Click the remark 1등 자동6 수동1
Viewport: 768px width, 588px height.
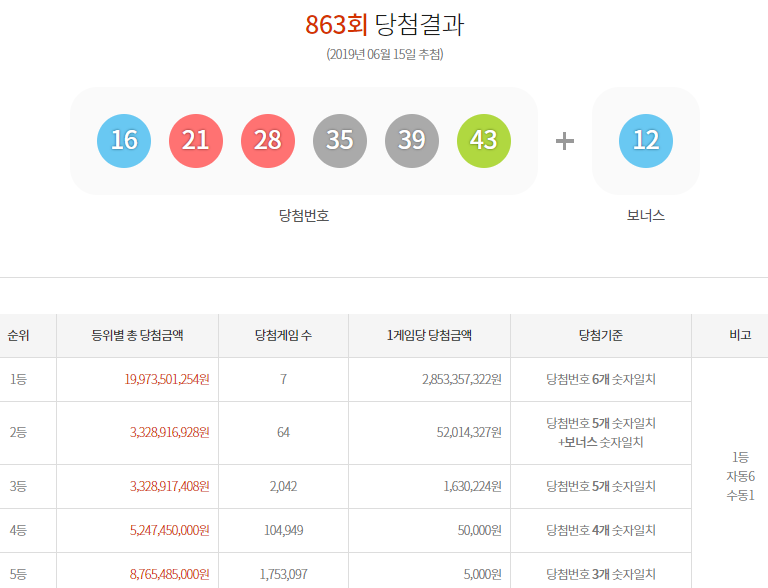[x=740, y=476]
